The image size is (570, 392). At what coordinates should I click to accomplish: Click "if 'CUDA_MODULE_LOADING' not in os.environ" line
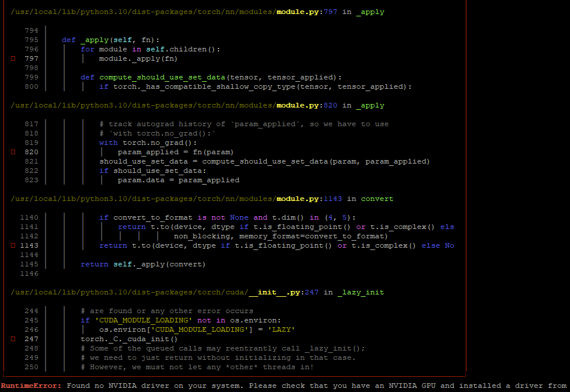[180, 320]
